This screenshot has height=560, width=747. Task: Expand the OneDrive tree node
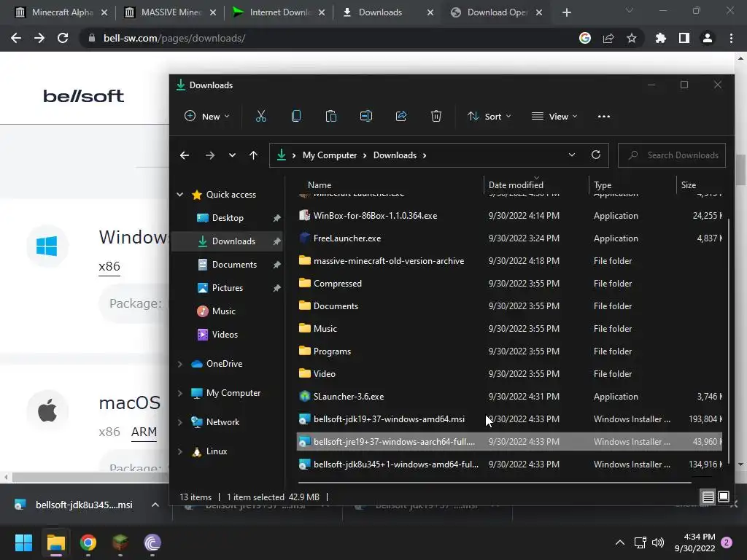[180, 364]
